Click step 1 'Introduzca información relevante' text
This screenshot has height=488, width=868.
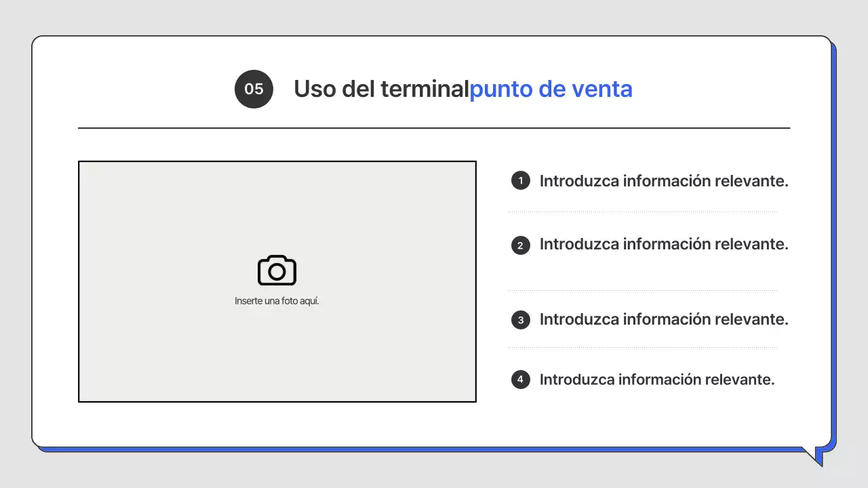(663, 180)
